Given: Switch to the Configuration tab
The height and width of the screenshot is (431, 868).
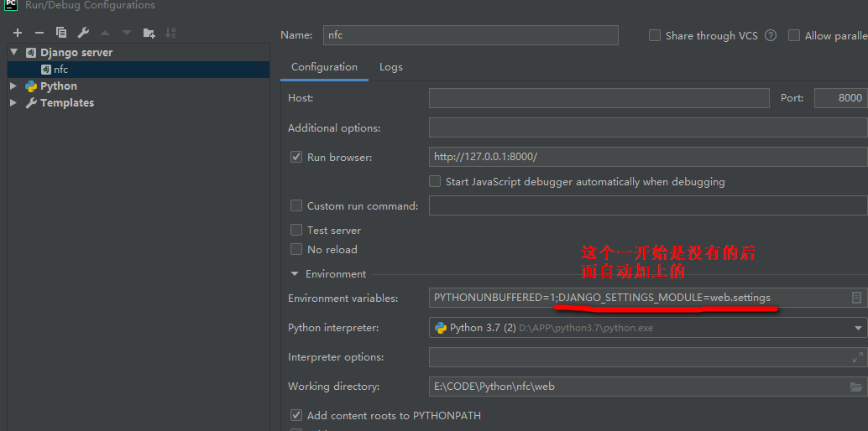Looking at the screenshot, I should click(x=324, y=67).
